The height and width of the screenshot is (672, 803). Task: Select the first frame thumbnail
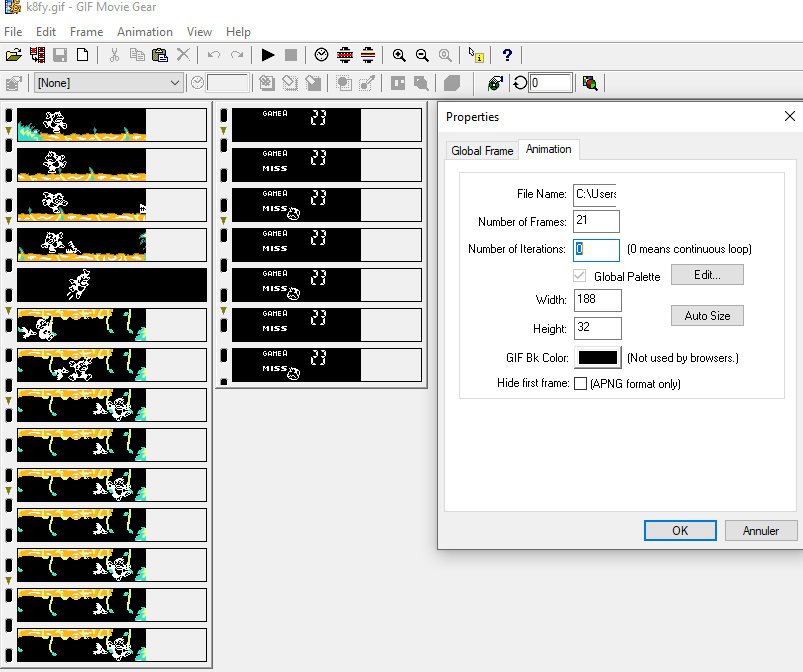(112, 124)
